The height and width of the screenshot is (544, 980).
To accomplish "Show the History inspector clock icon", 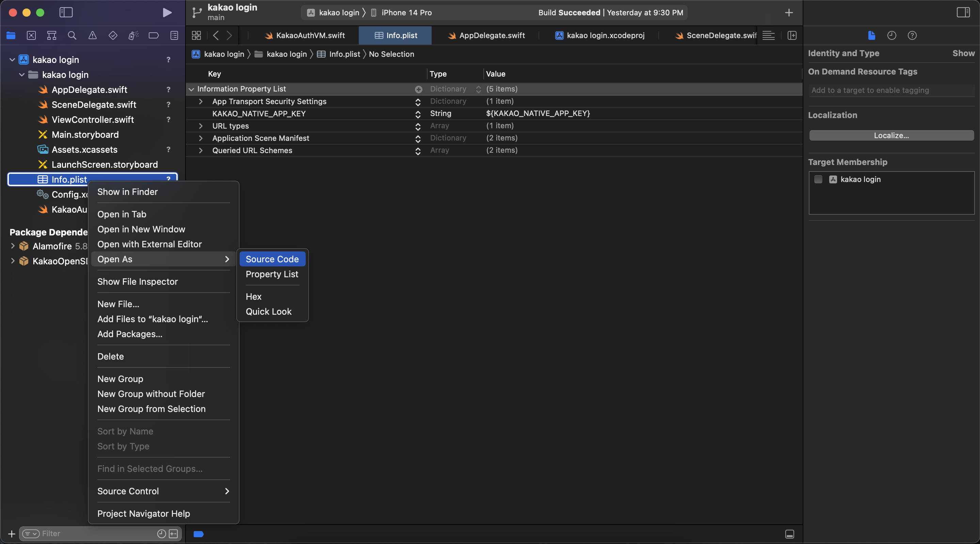I will [891, 35].
